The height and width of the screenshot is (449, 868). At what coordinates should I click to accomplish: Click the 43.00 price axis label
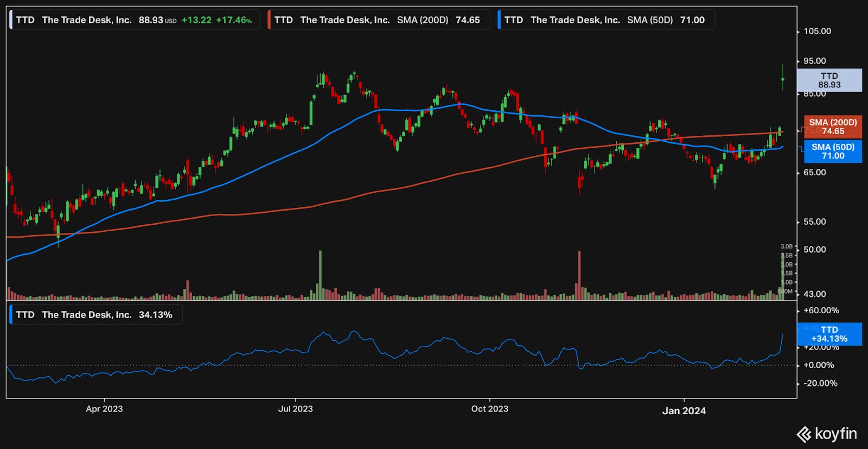tap(815, 294)
